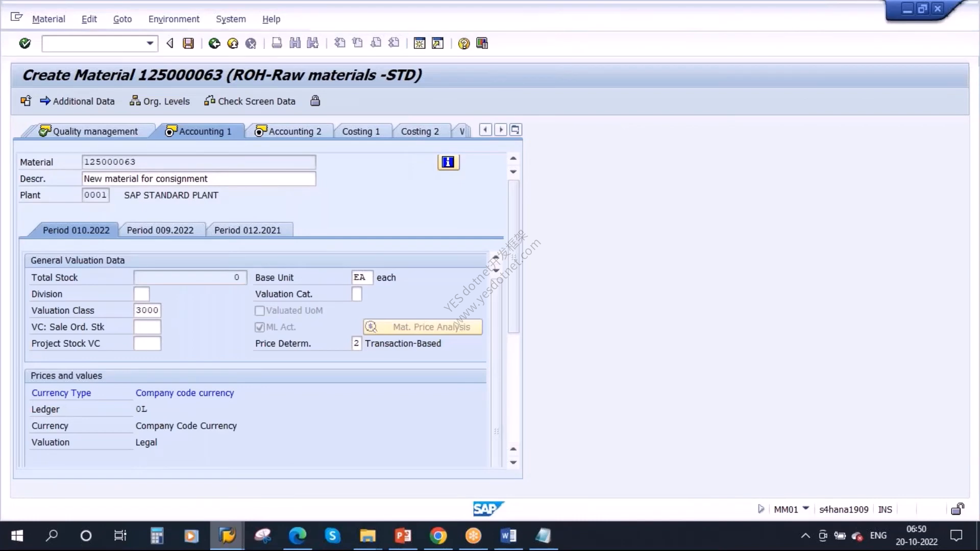Click the Valuation Class field with 3000
The height and width of the screenshot is (551, 980).
[x=147, y=310]
